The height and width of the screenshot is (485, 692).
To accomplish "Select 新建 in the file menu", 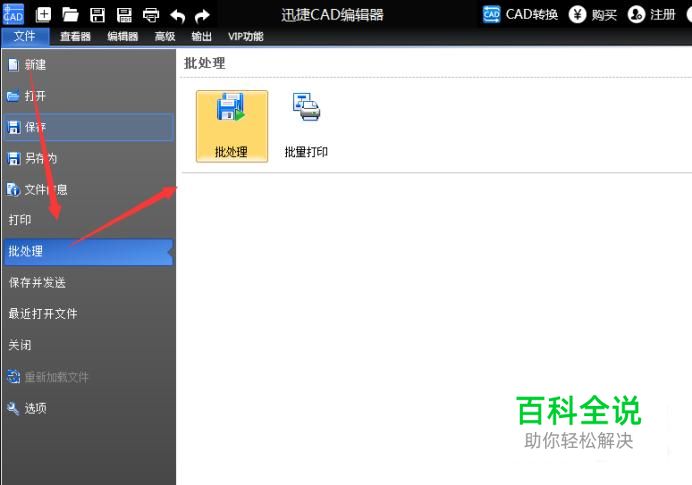I will coord(88,65).
